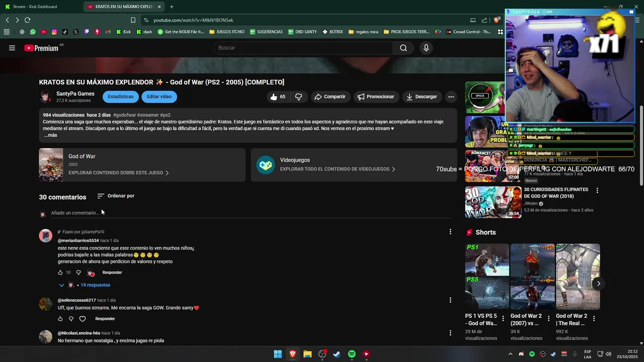The height and width of the screenshot is (362, 644).
Task: Open Twitch bookmark icon
Action: click(x=87, y=32)
